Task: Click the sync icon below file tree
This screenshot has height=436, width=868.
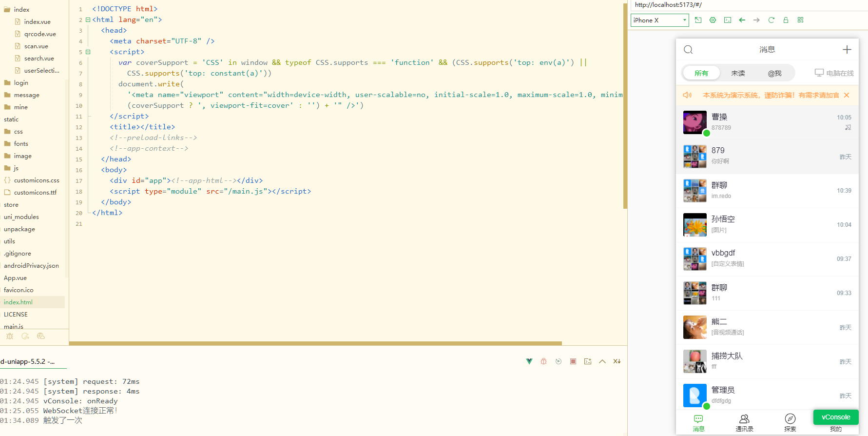Action: 25,336
